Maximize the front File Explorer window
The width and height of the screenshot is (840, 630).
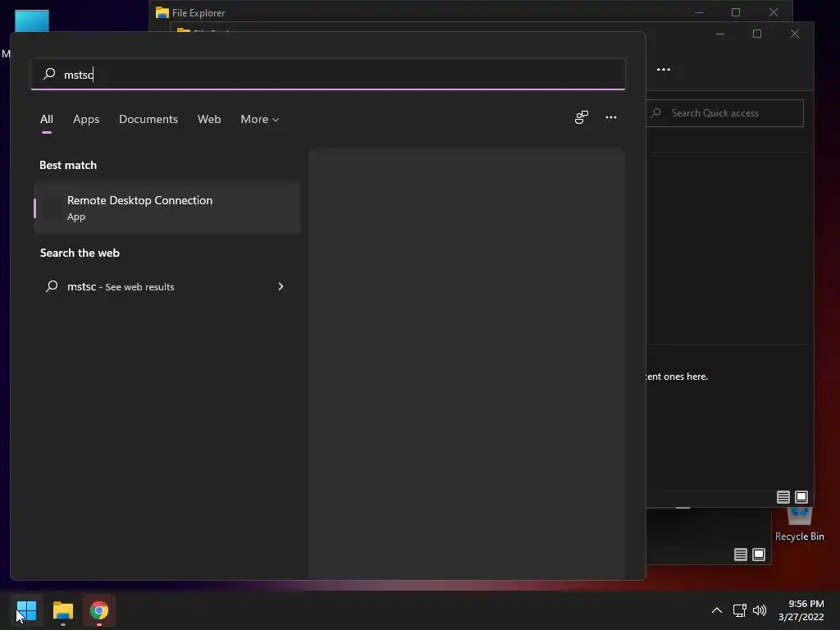757,34
